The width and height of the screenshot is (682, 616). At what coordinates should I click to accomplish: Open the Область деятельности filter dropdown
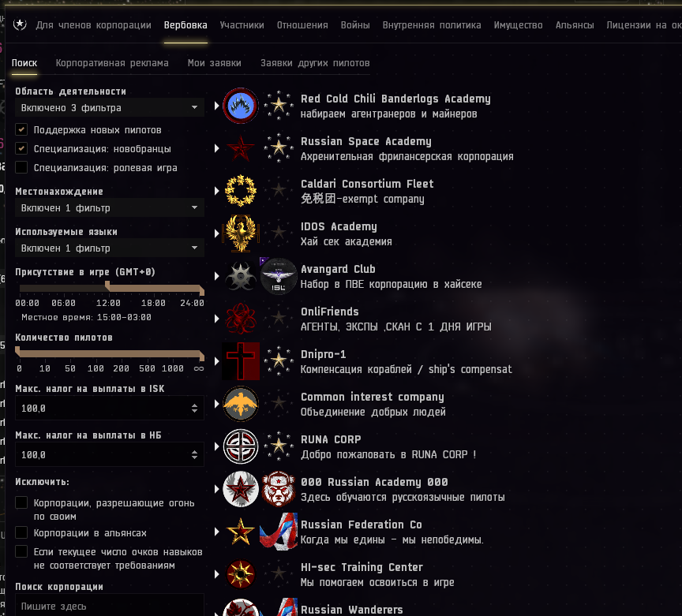pyautogui.click(x=110, y=107)
